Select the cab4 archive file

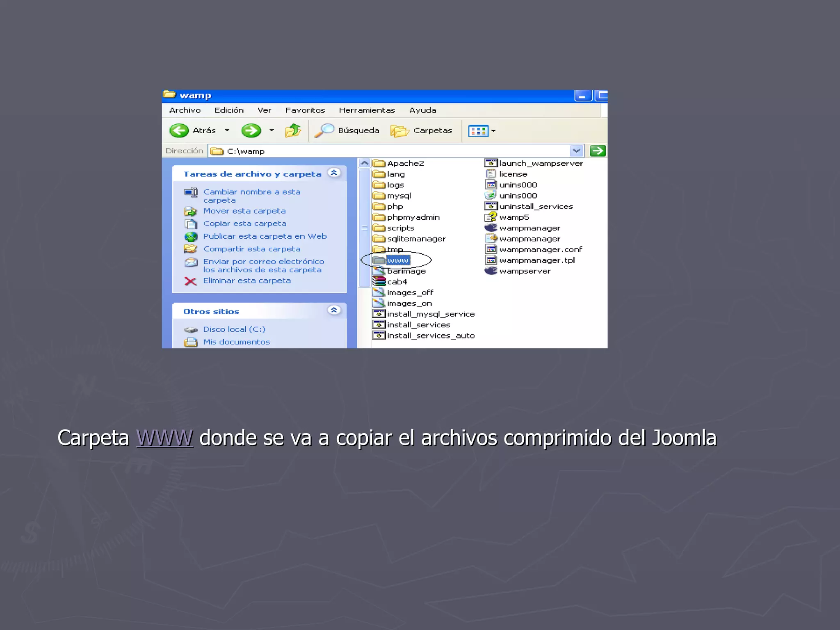click(390, 282)
